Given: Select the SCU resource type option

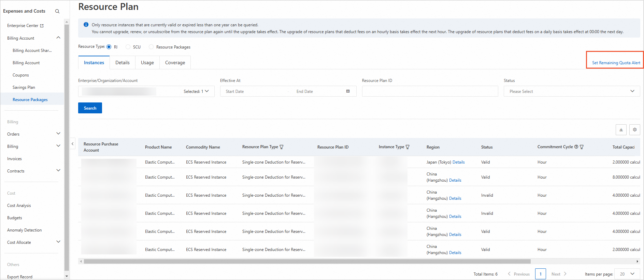Looking at the screenshot, I should click(x=128, y=47).
